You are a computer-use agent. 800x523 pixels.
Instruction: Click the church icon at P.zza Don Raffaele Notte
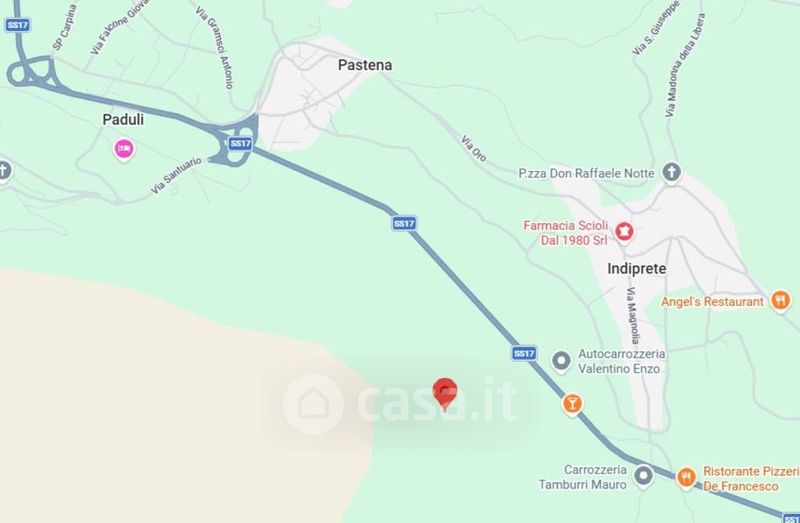671,172
